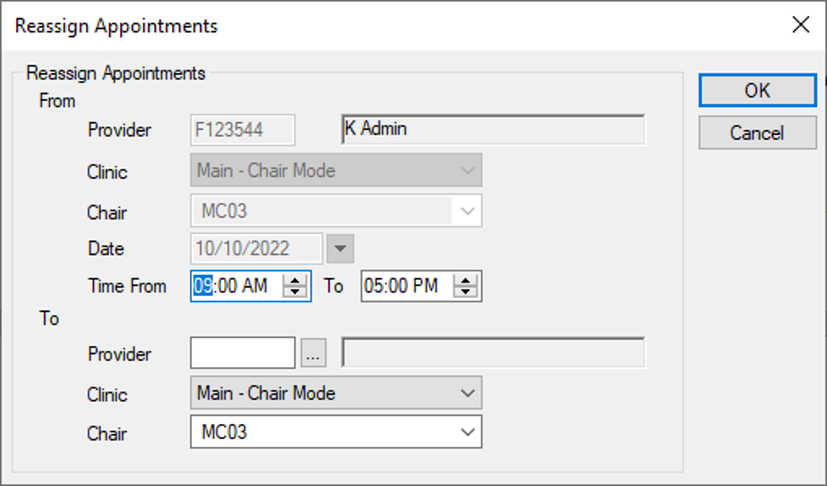Click the K Admin provider name field

[493, 129]
